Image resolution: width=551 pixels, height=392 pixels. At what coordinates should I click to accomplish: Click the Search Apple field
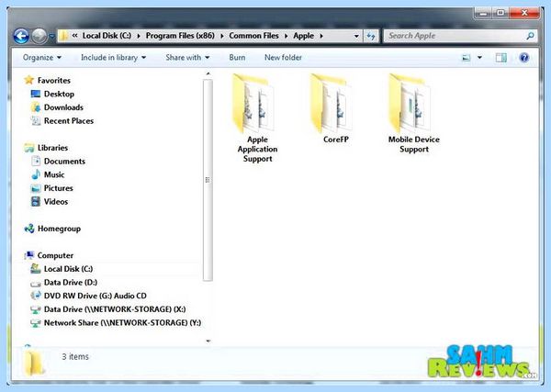click(460, 36)
